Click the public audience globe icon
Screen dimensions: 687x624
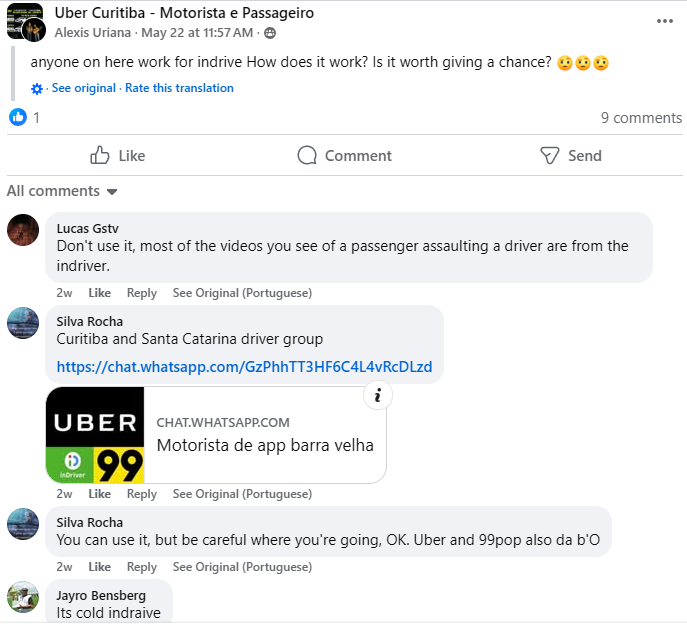tap(269, 32)
